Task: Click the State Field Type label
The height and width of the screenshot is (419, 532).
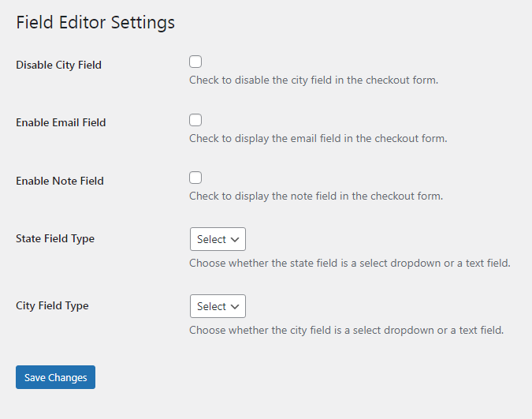Action: 55,238
